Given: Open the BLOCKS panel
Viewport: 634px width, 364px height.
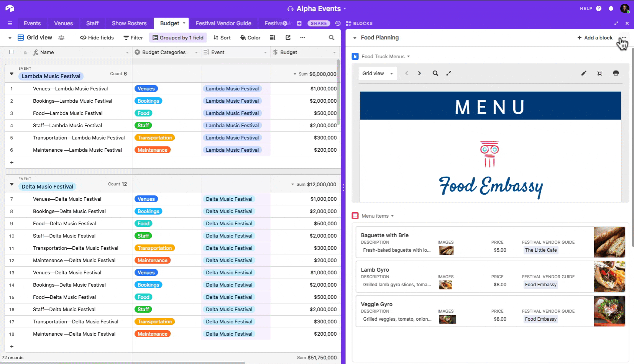Looking at the screenshot, I should pos(359,23).
